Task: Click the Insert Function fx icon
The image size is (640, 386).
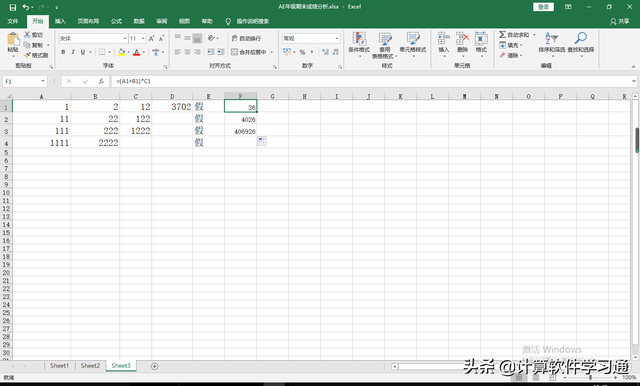Action: click(101, 81)
